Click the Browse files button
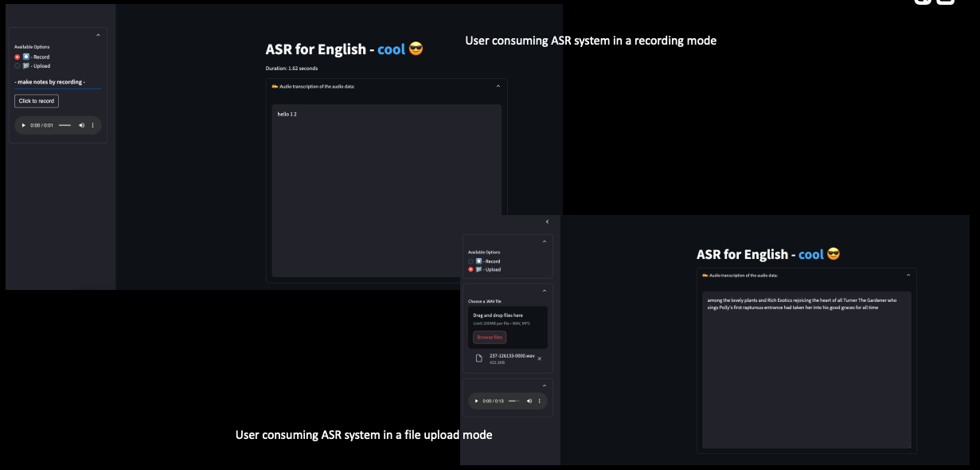 pos(489,337)
